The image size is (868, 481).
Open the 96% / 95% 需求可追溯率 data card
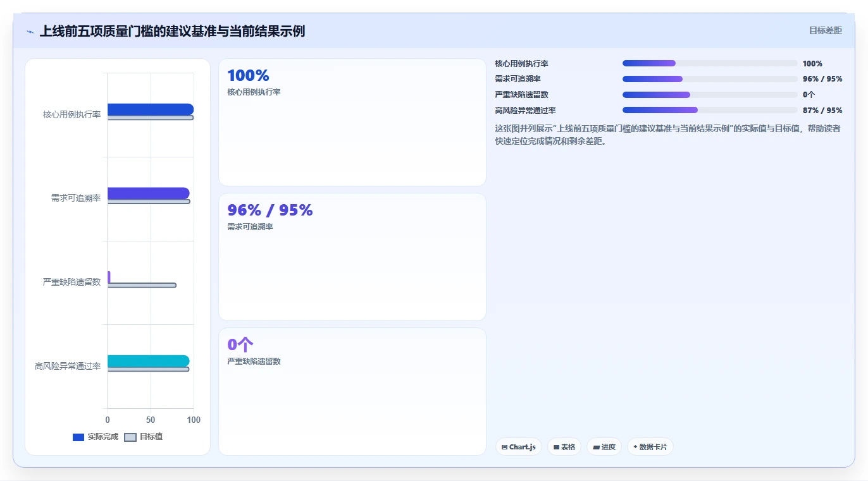point(352,257)
